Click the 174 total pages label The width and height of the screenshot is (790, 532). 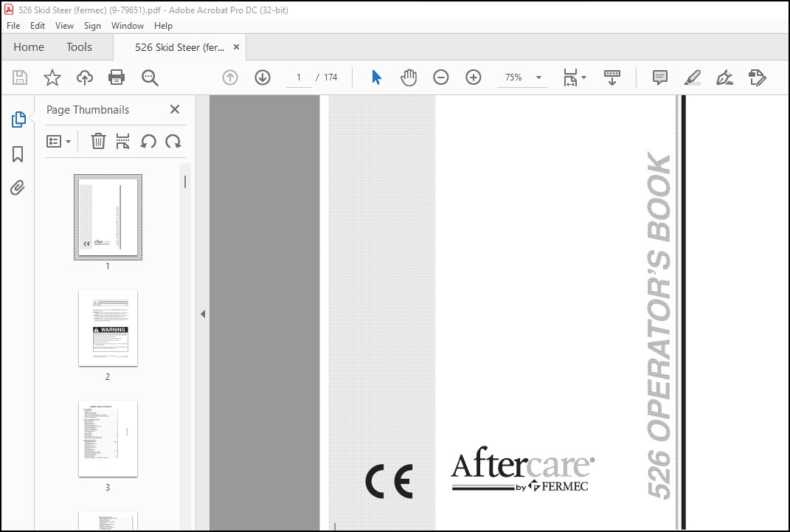[x=330, y=77]
